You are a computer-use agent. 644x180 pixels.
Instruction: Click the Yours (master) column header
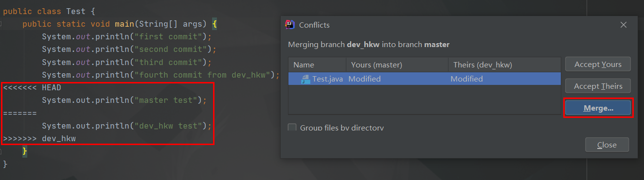coord(397,65)
